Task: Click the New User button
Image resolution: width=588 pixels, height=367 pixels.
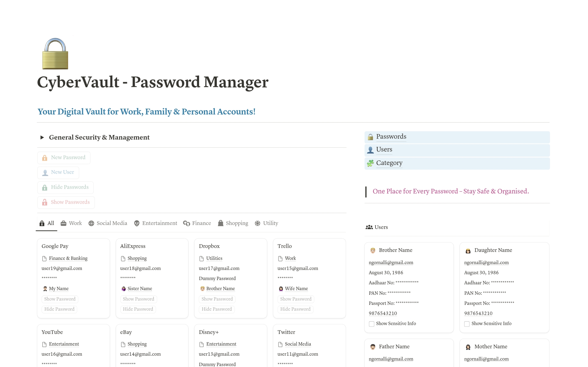Action: tap(58, 173)
